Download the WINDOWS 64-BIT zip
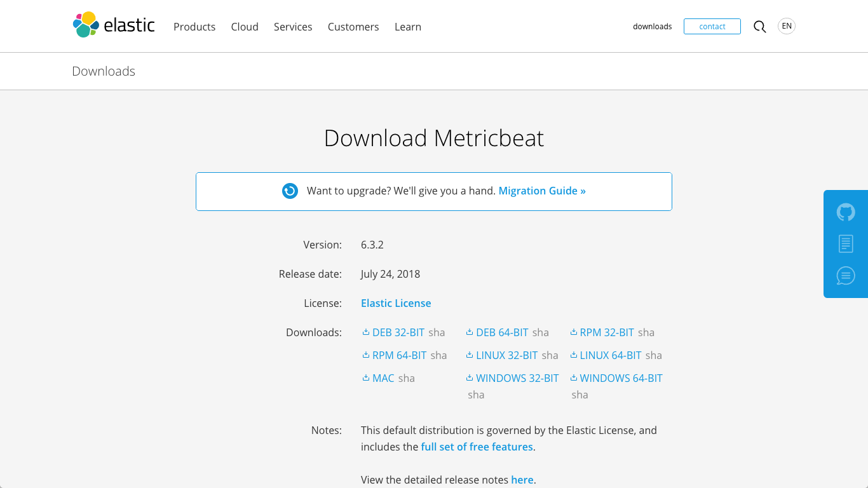The width and height of the screenshot is (868, 488). [x=621, y=378]
